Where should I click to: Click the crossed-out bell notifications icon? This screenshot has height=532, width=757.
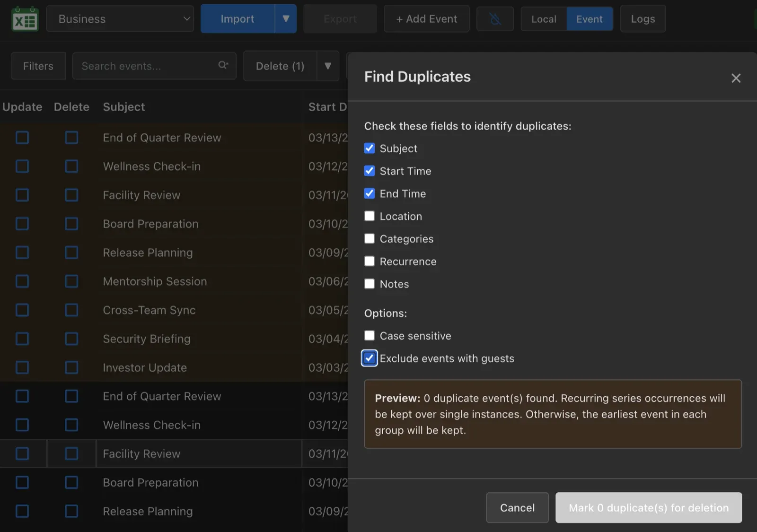(495, 19)
